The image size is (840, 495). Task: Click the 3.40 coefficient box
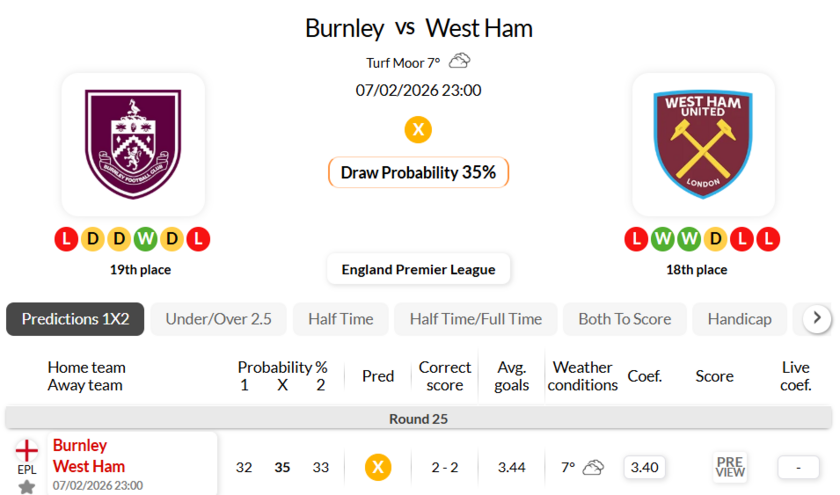click(x=644, y=467)
